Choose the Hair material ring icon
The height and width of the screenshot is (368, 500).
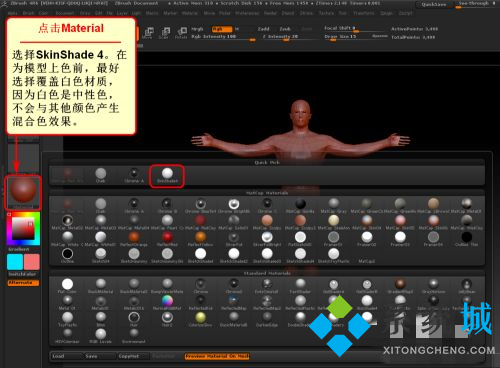click(134, 319)
